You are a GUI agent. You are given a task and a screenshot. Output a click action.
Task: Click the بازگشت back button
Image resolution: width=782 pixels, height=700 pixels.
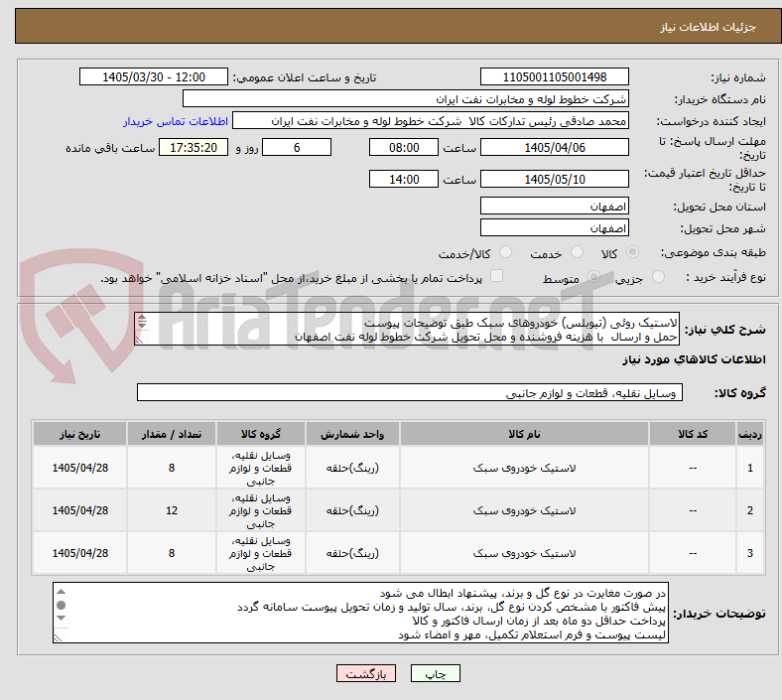tap(366, 673)
